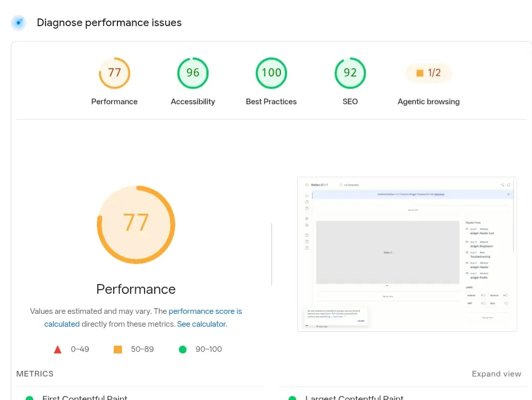
Task: Click the page screenshot thumbnail
Action: [407, 254]
